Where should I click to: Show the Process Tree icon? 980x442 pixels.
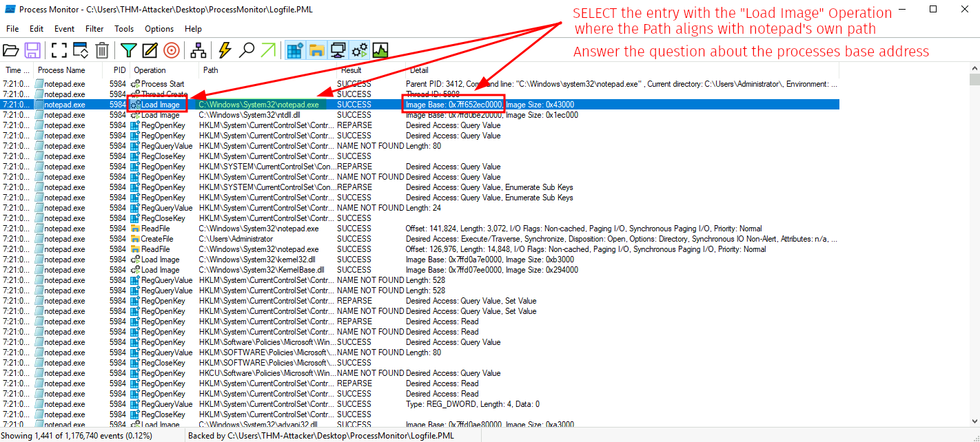(x=198, y=50)
